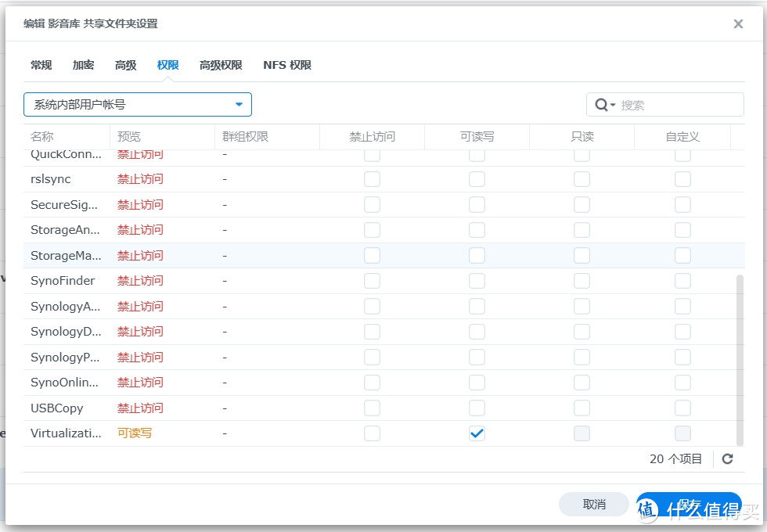Uncheck read/write for the Virtualization account

pos(477,433)
